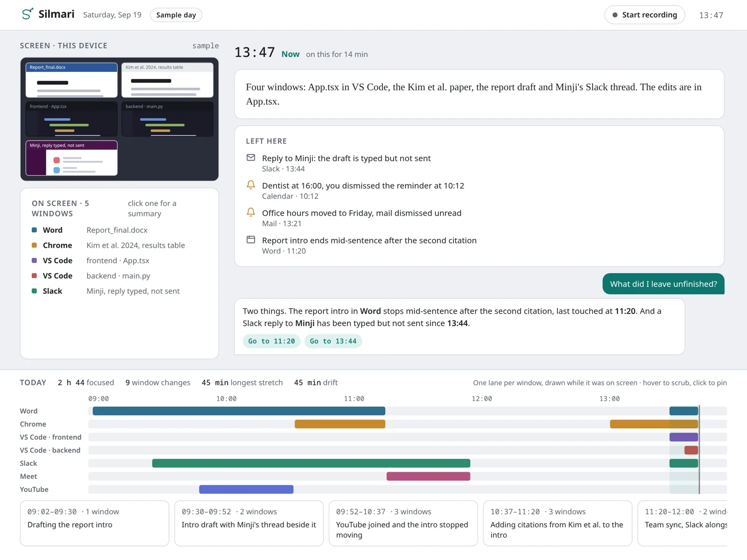This screenshot has width=747, height=560.
Task: Click the VS Code backend red bar
Action: [691, 450]
